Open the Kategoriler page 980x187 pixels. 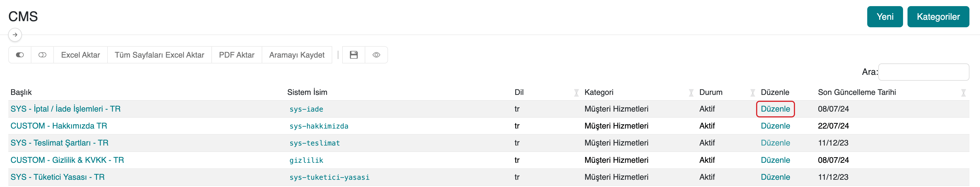[938, 17]
